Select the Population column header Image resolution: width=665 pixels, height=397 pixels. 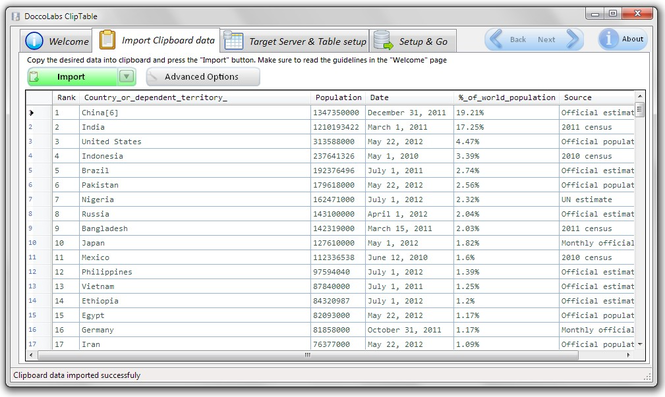(338, 98)
